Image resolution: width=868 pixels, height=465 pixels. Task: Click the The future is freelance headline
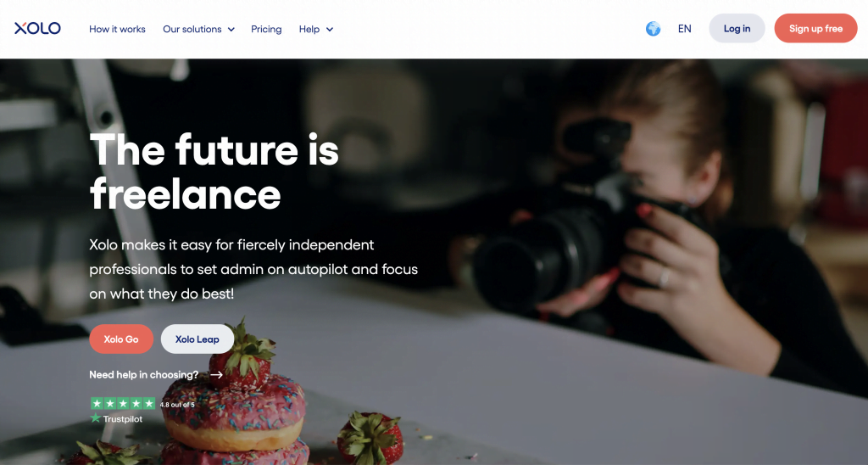point(214,171)
